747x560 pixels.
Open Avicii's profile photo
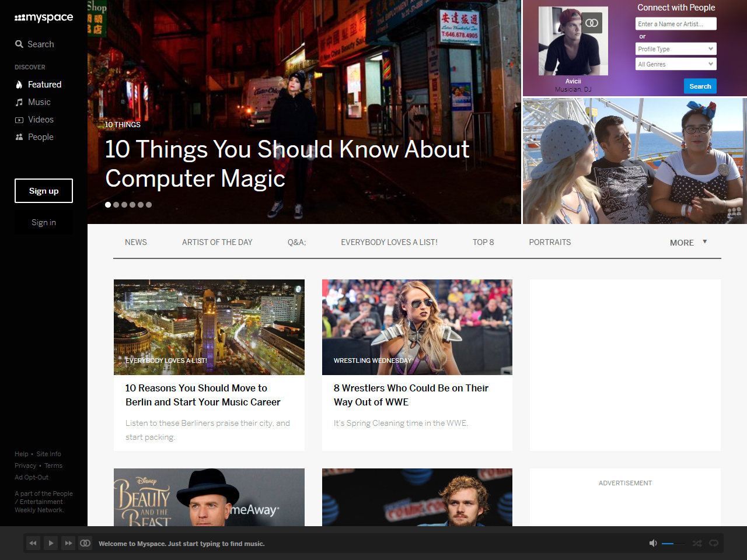pyautogui.click(x=573, y=41)
